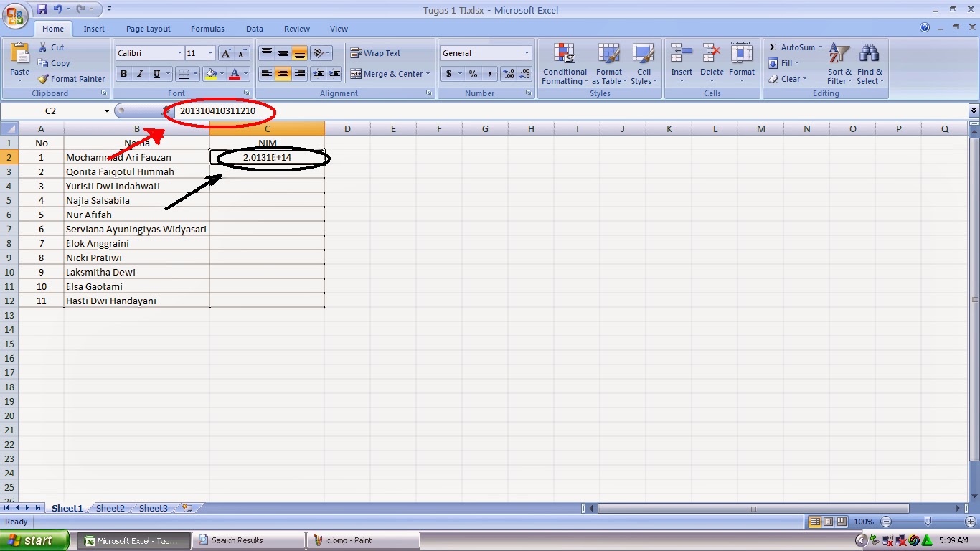Screen dimensions: 980x551
Task: Click the Increase Decimal icon
Action: pyautogui.click(x=509, y=74)
